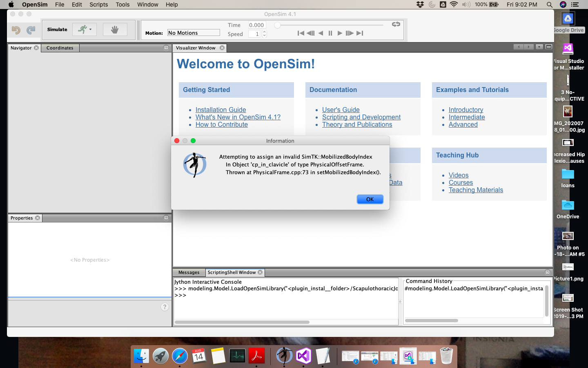Open Safari from the Dock
588x368 pixels.
(180, 356)
